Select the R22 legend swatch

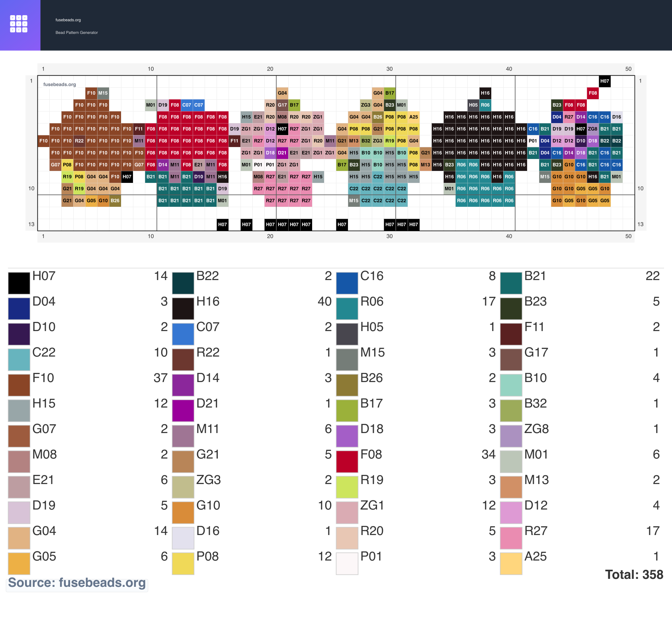point(183,360)
